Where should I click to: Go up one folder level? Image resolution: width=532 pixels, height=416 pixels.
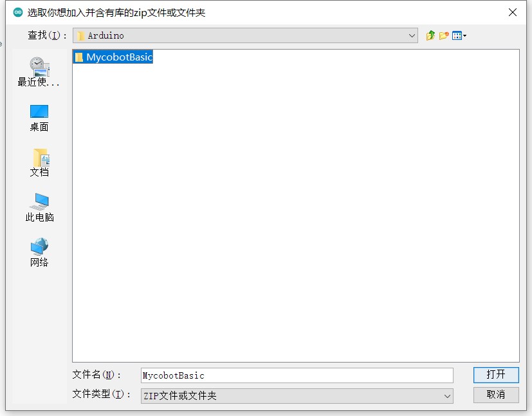(x=430, y=35)
